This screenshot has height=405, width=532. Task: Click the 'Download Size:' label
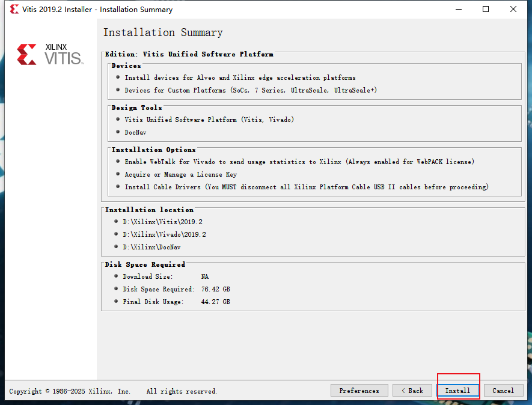(148, 276)
